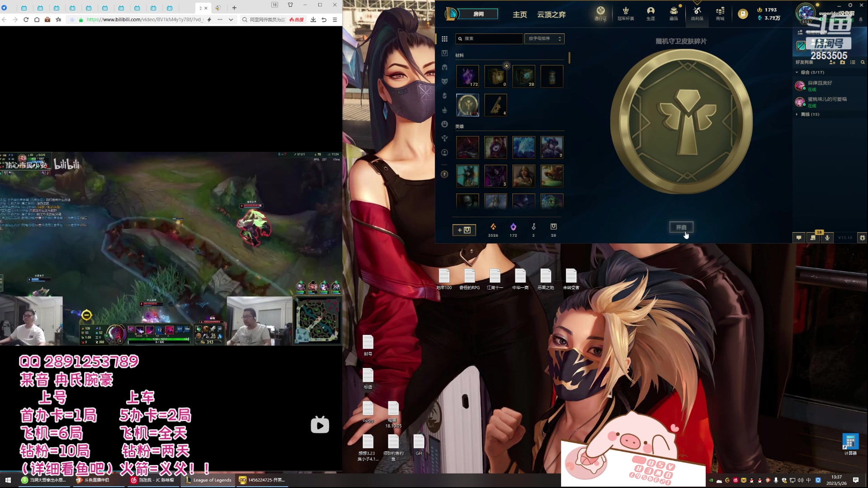
Task: Toggle the voice microphone icon in client
Action: [827, 238]
